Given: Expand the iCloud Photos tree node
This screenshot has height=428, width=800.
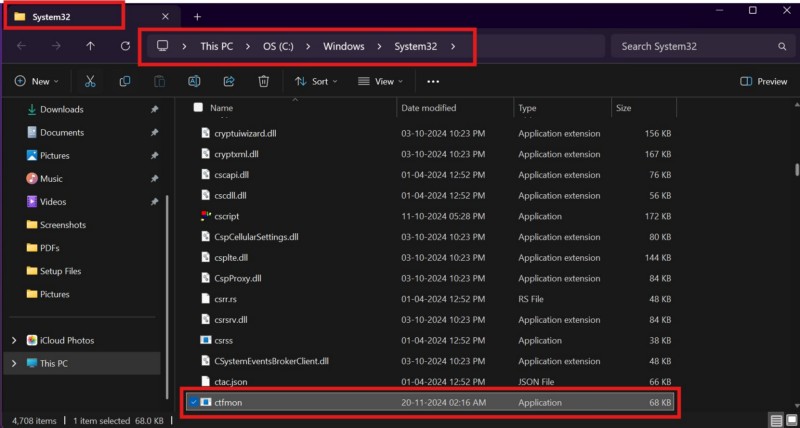Looking at the screenshot, I should tap(13, 340).
